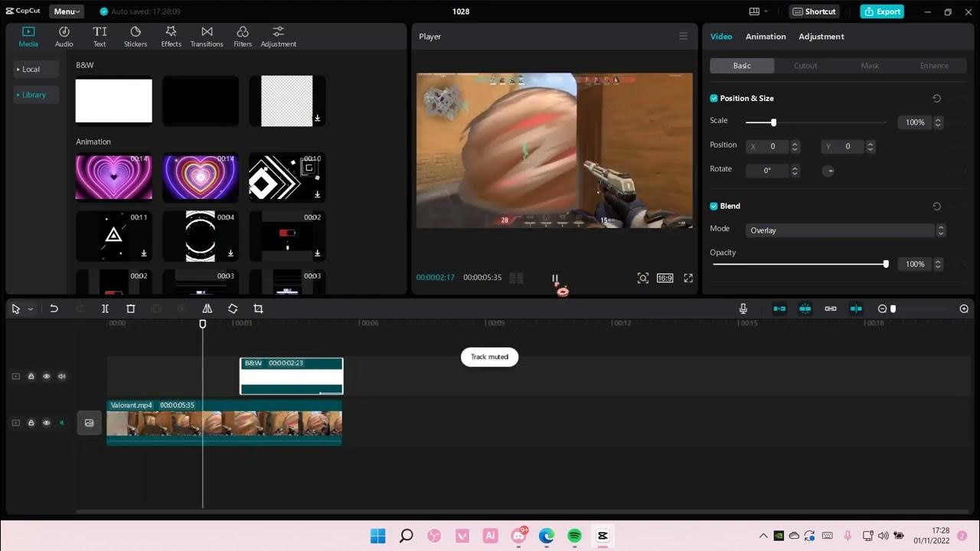The image size is (980, 551).
Task: Open the Enhance sub-tab
Action: coord(934,66)
